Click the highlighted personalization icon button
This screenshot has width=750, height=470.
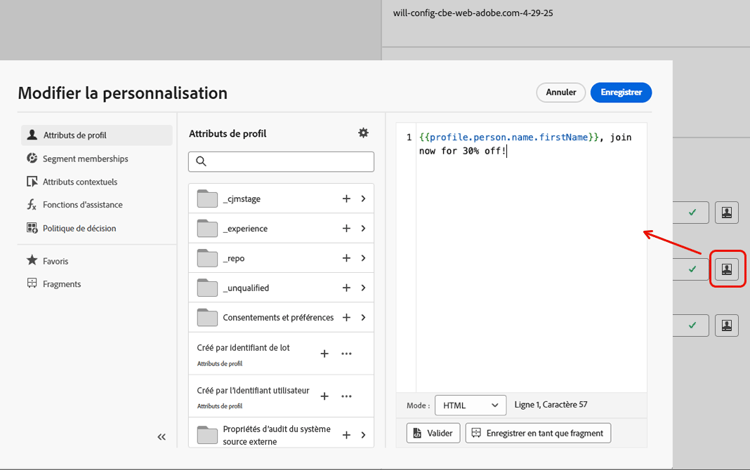point(727,269)
